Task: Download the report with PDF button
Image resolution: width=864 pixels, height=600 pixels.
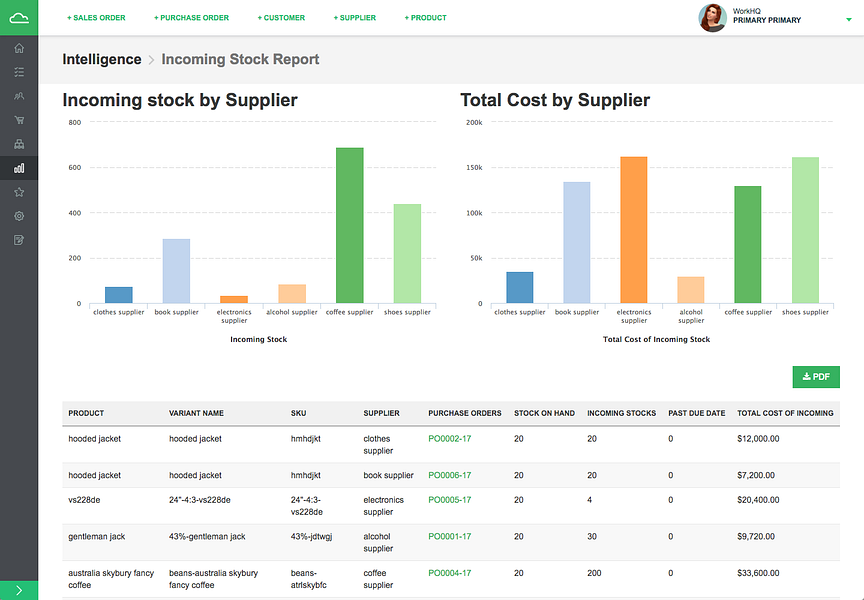Action: click(816, 377)
